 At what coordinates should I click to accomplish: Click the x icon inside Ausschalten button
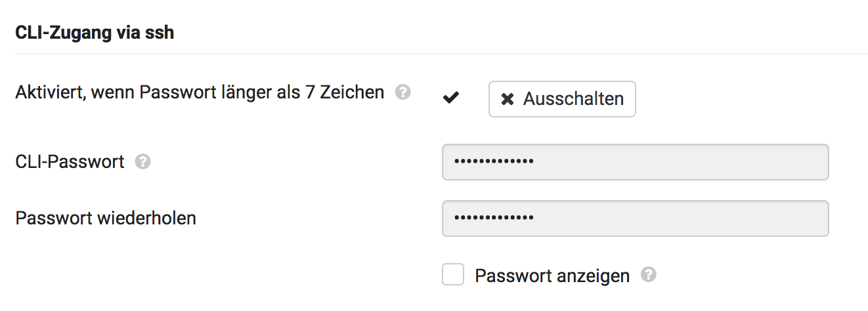[x=508, y=99]
